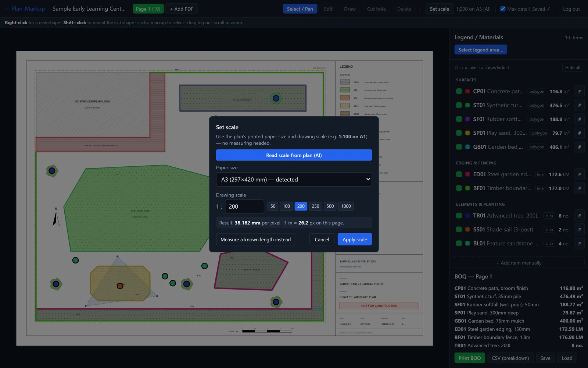This screenshot has height=368, width=588.
Task: Click the # button for CP01 Concrete path
Action: pyautogui.click(x=579, y=92)
